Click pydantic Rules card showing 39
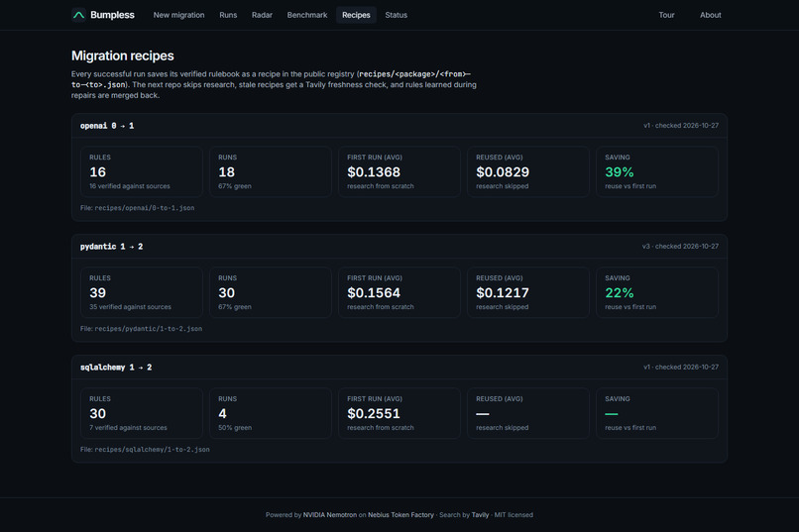This screenshot has height=532, width=799. [x=142, y=292]
